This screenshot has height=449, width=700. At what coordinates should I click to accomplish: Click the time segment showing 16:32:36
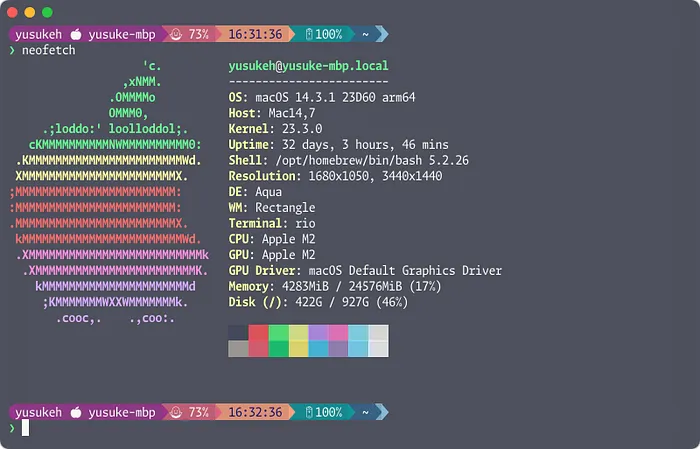255,412
